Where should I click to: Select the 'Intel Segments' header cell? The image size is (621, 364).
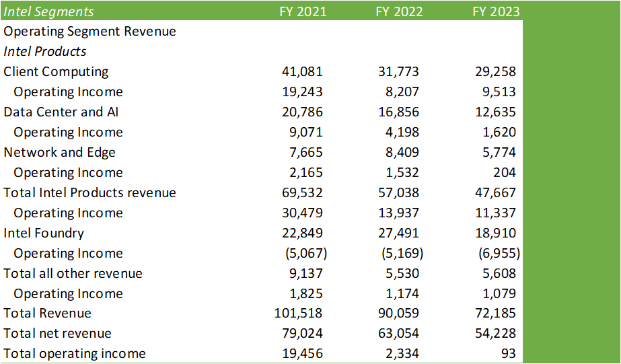click(48, 11)
